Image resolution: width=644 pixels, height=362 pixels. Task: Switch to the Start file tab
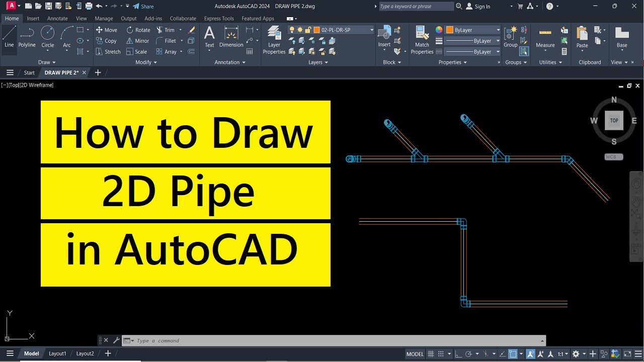(29, 73)
